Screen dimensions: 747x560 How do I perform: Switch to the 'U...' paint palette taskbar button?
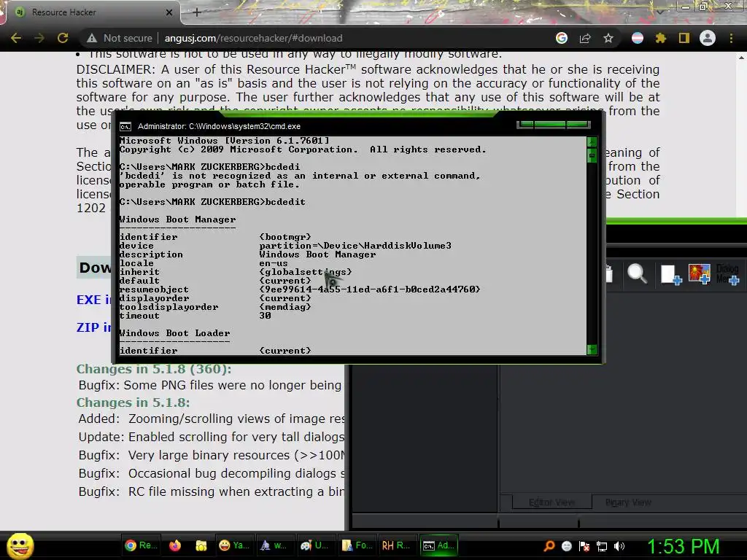click(314, 545)
